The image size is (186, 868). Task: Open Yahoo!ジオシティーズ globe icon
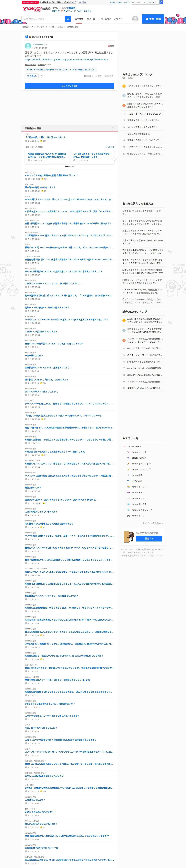tap(128, 510)
